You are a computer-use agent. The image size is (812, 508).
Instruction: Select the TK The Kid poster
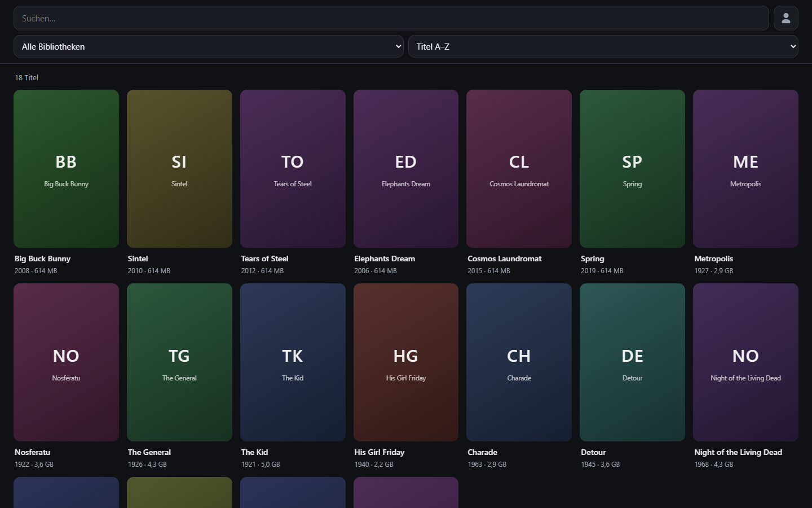(293, 362)
